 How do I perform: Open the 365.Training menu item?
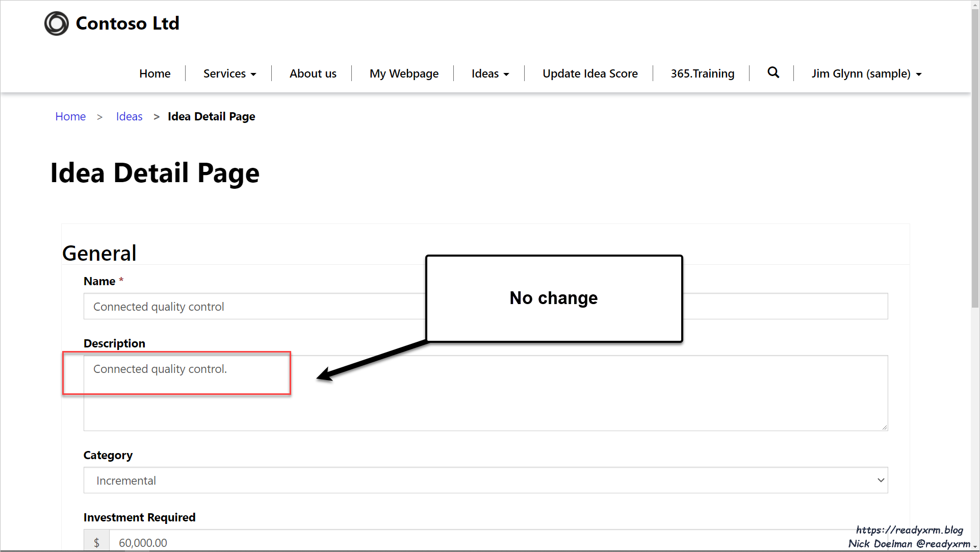pos(702,73)
